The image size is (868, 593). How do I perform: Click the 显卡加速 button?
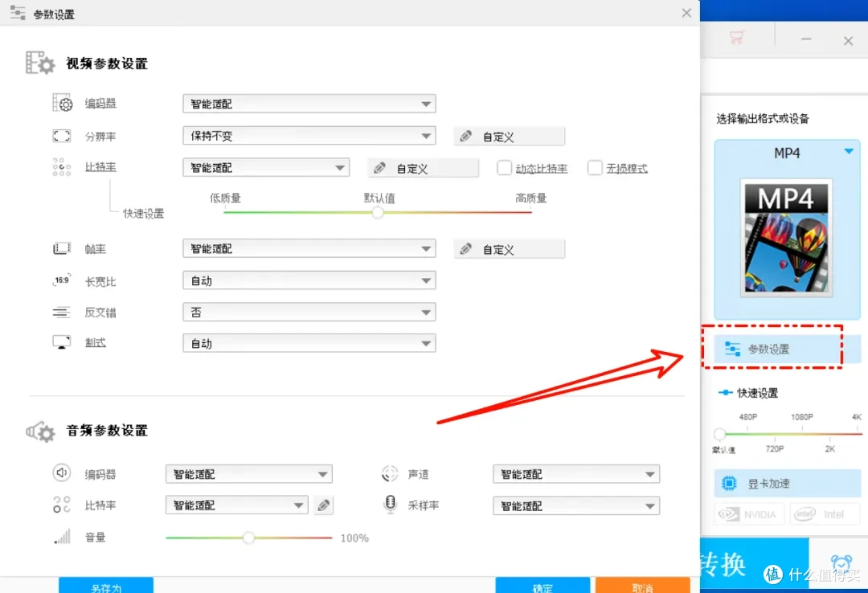(787, 484)
